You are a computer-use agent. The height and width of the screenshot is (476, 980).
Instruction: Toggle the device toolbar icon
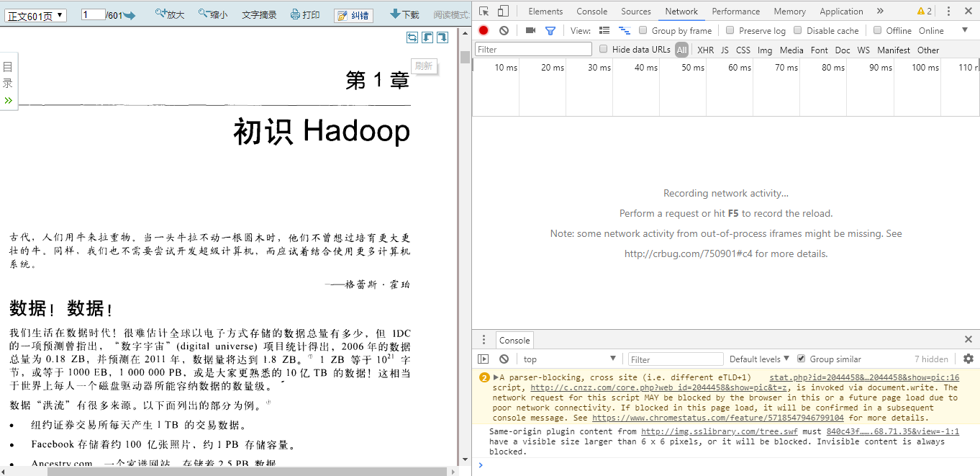point(503,11)
